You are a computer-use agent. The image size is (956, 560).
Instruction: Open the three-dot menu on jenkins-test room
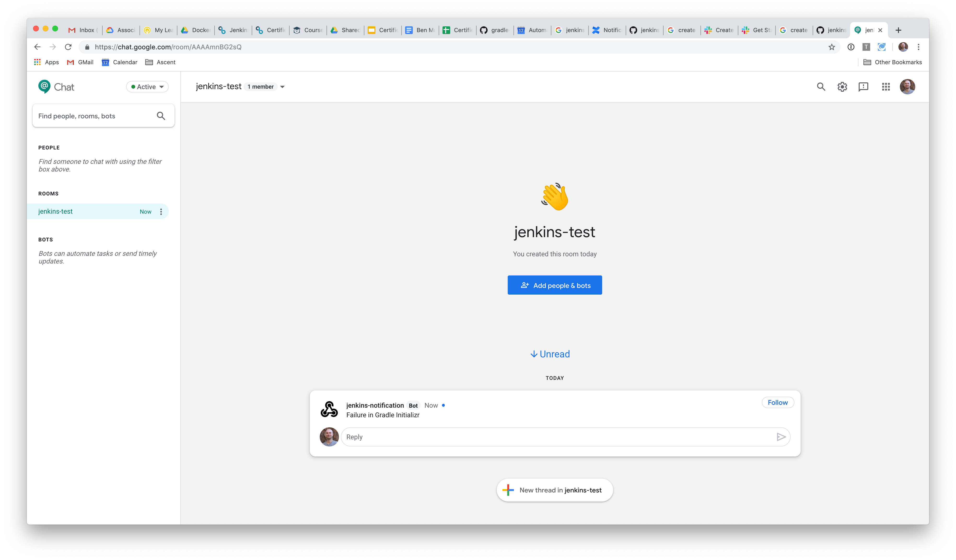pos(161,211)
